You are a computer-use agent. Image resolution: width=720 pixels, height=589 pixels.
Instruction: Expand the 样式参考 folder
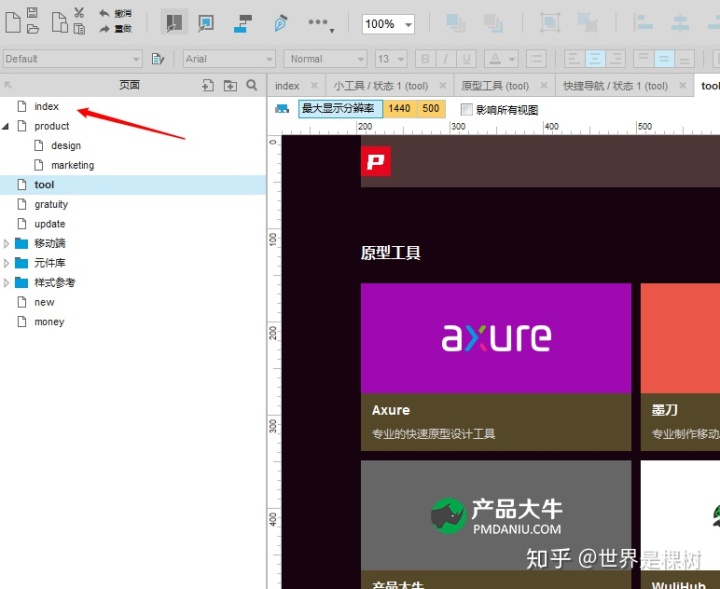(x=6, y=283)
